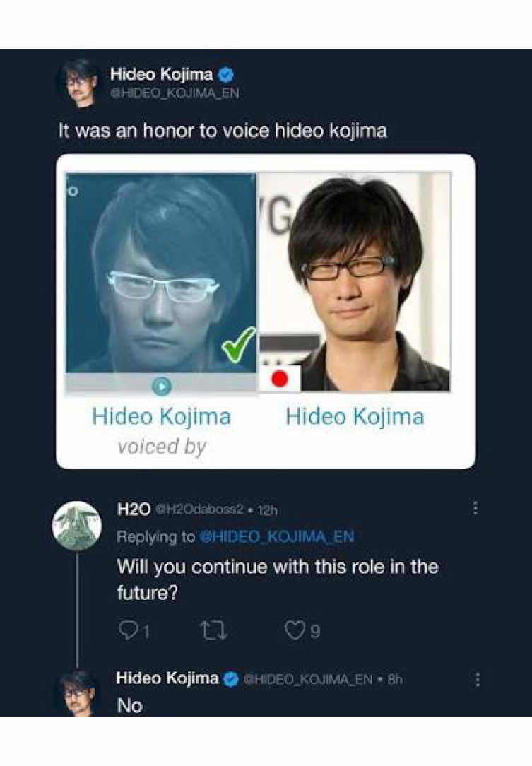Screen dimensions: 532x766
Task: Open the @HIDEO_KOJIMA_EN handle in the top tweet
Action: pos(175,93)
